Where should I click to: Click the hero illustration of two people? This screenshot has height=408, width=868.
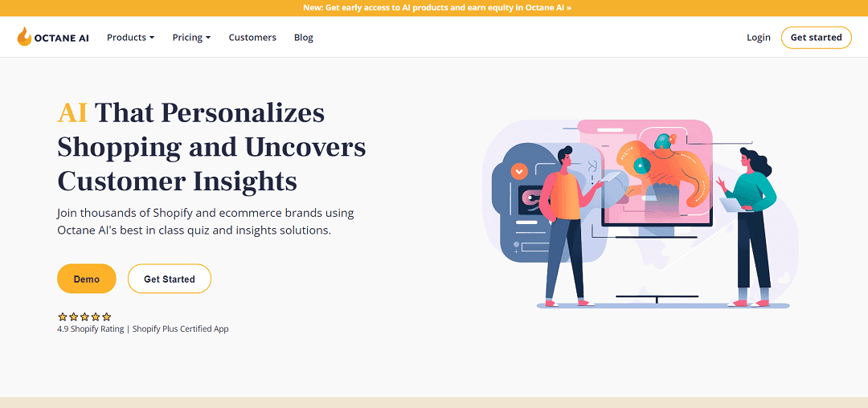tap(640, 213)
